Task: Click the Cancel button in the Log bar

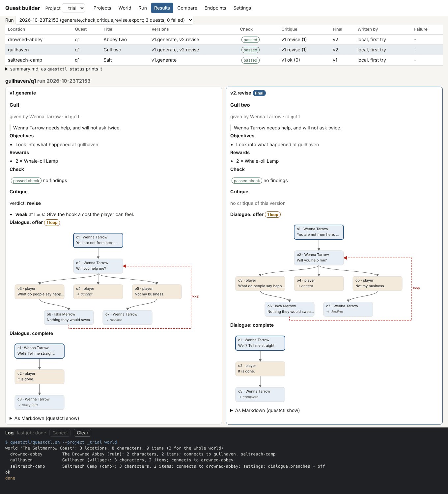Action: click(x=60, y=433)
